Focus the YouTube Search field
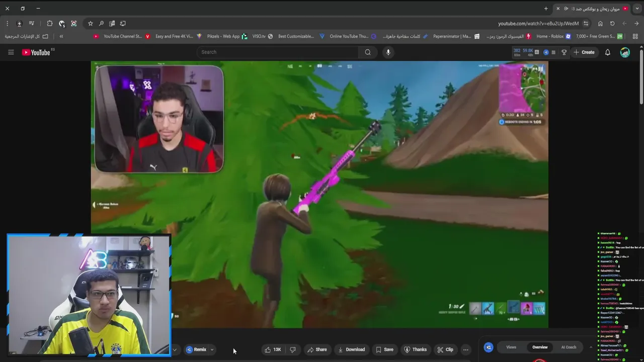This screenshot has height=362, width=644. (278, 52)
